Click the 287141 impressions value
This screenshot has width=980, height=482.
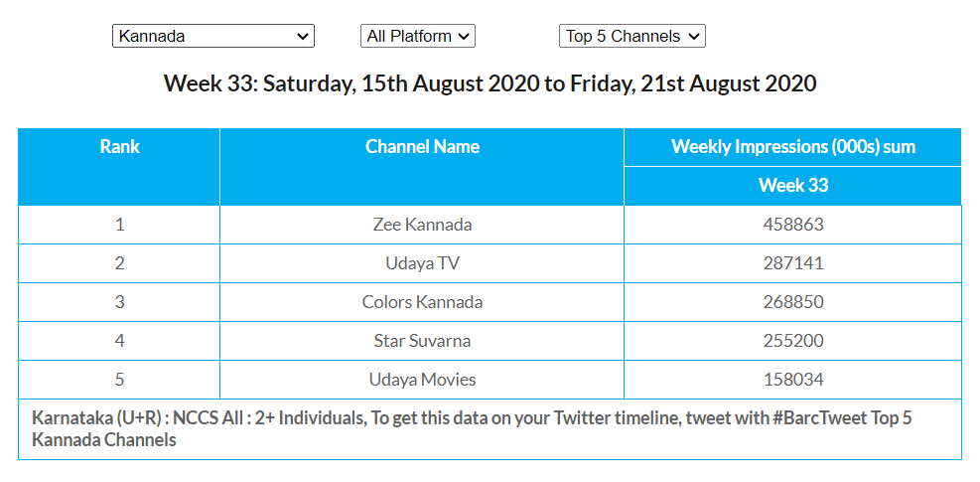[792, 263]
